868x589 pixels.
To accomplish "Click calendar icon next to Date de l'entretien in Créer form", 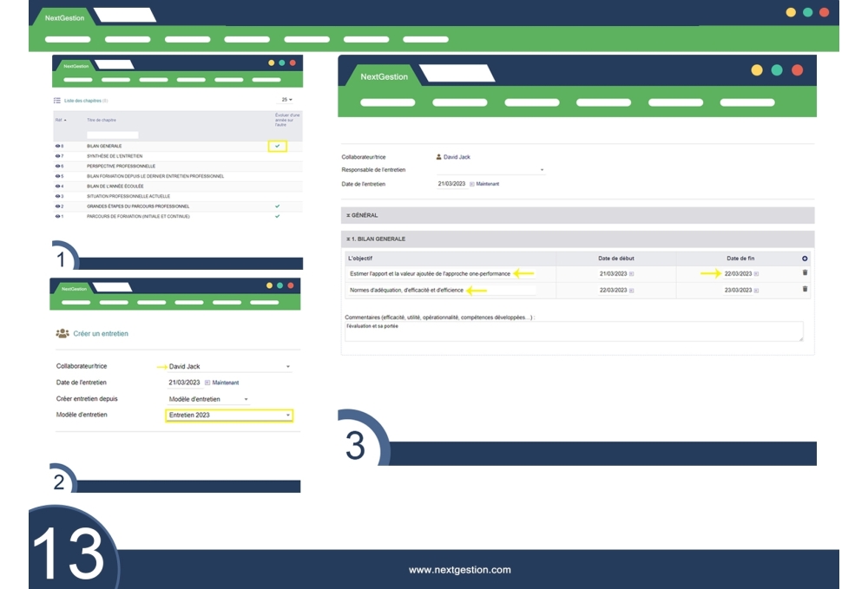I will (207, 383).
